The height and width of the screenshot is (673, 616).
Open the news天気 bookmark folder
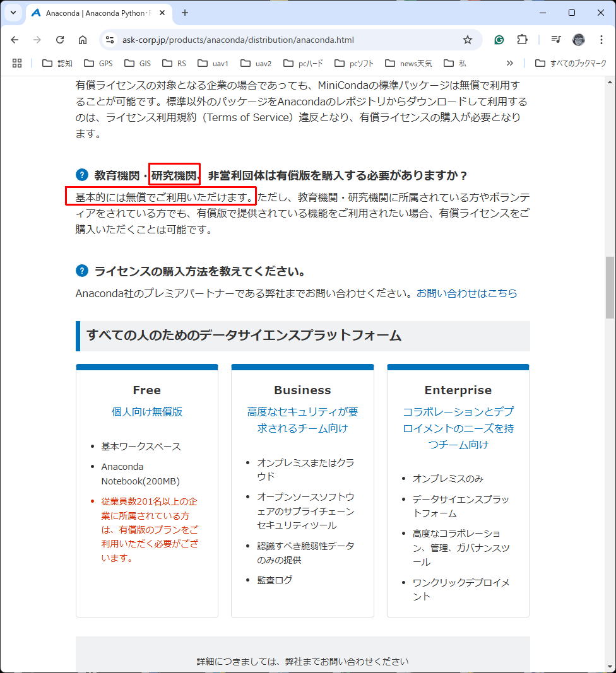(408, 64)
